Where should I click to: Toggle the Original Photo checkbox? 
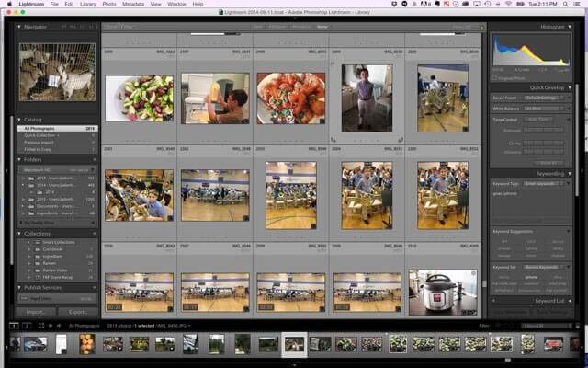(x=495, y=79)
